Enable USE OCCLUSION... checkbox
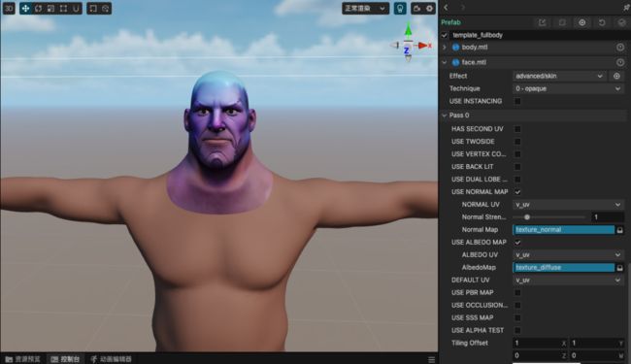Image resolution: width=631 pixels, height=364 pixels. (517, 306)
